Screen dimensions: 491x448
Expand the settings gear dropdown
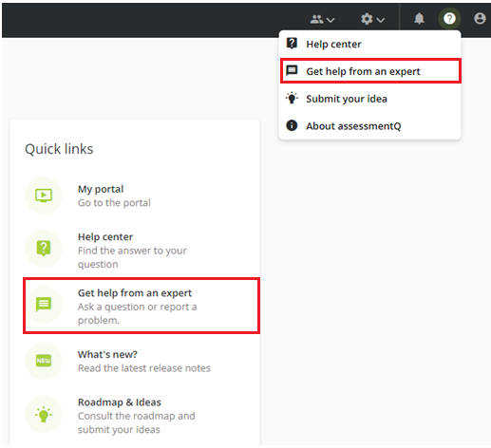[x=372, y=19]
